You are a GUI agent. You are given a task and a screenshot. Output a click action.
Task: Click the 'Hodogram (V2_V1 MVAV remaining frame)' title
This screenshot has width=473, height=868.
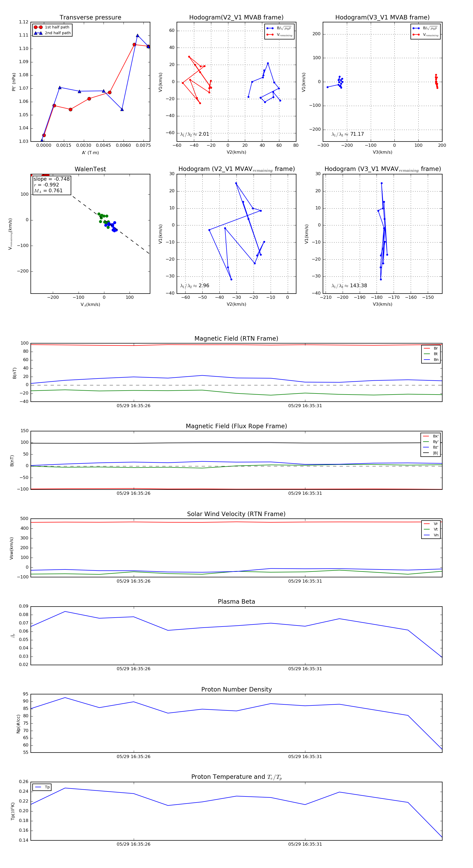point(236,169)
